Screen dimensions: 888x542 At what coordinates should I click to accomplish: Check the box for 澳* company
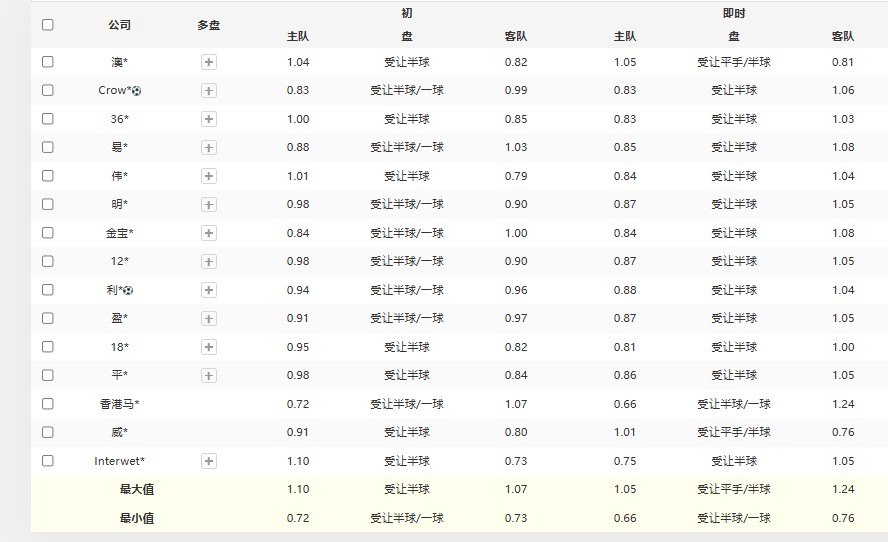point(48,62)
